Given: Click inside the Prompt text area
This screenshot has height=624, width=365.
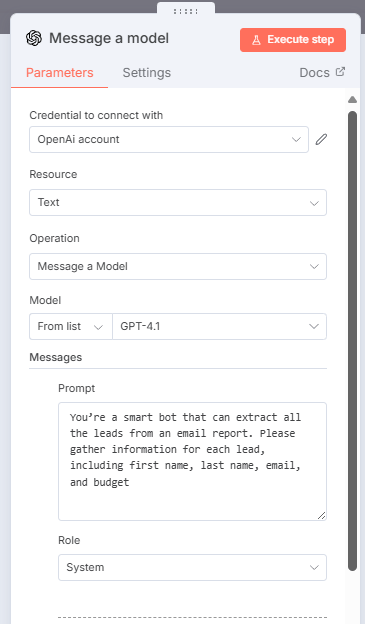Looking at the screenshot, I should (193, 461).
